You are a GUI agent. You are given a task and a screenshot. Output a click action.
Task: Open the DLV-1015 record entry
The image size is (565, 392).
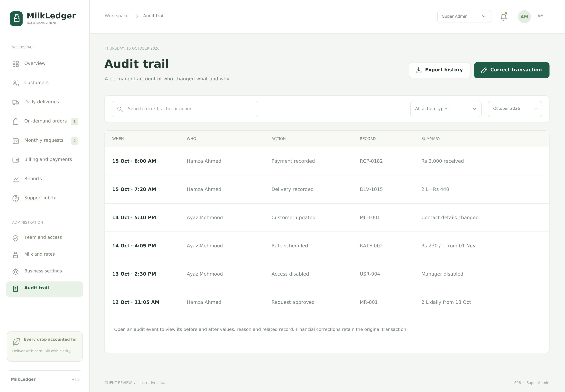371,189
